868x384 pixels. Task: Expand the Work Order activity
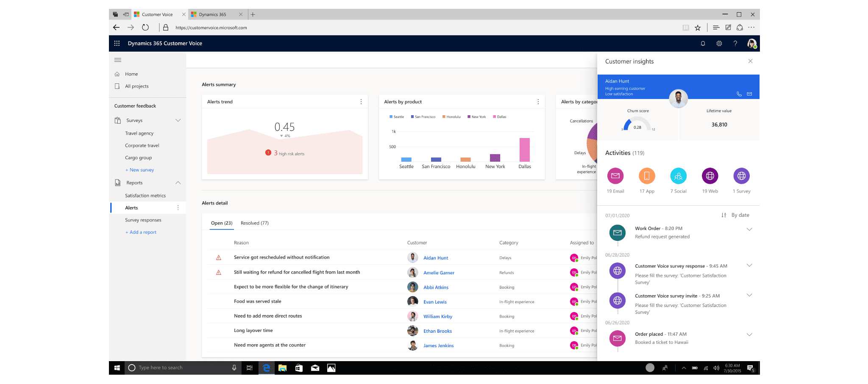pyautogui.click(x=749, y=229)
